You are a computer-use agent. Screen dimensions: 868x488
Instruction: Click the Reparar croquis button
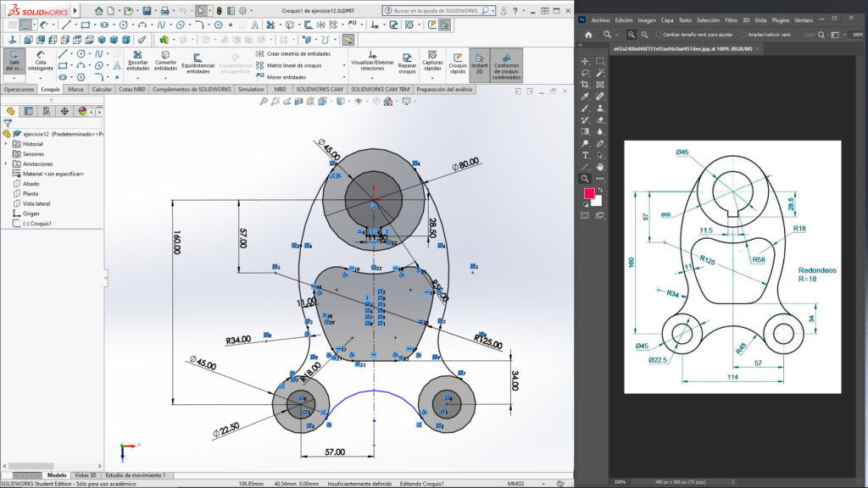coord(408,63)
